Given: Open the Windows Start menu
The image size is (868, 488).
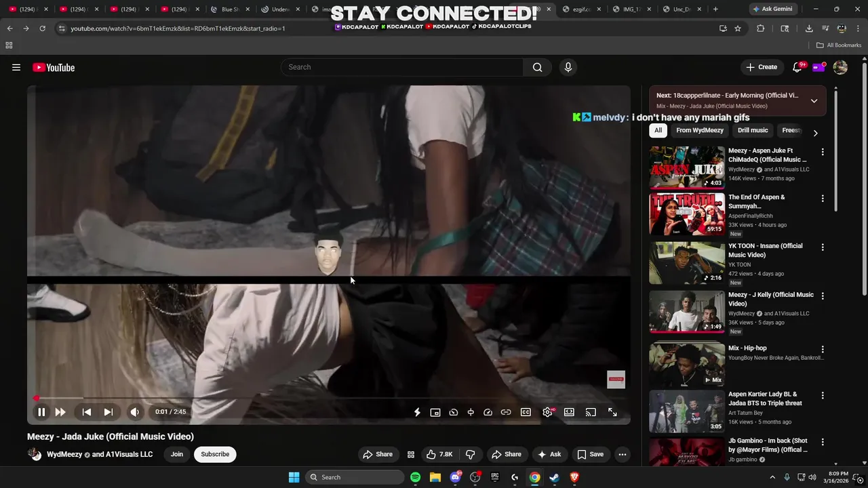Looking at the screenshot, I should pos(294,477).
